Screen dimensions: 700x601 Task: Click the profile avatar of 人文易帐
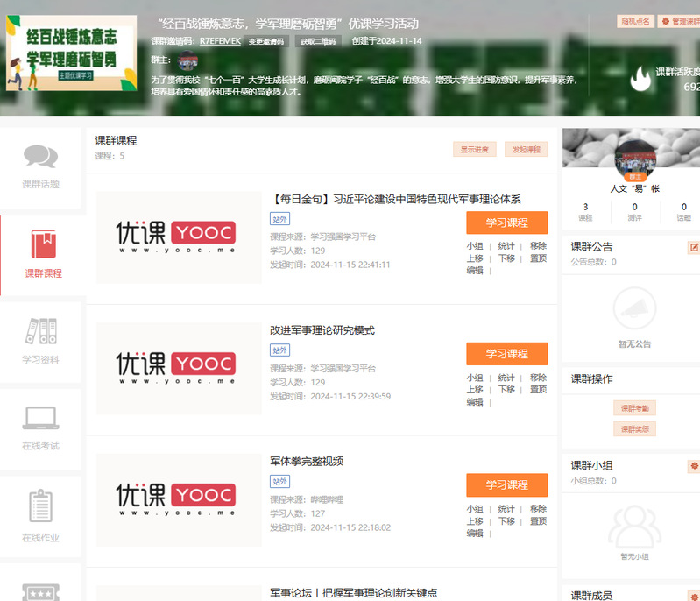pyautogui.click(x=635, y=159)
